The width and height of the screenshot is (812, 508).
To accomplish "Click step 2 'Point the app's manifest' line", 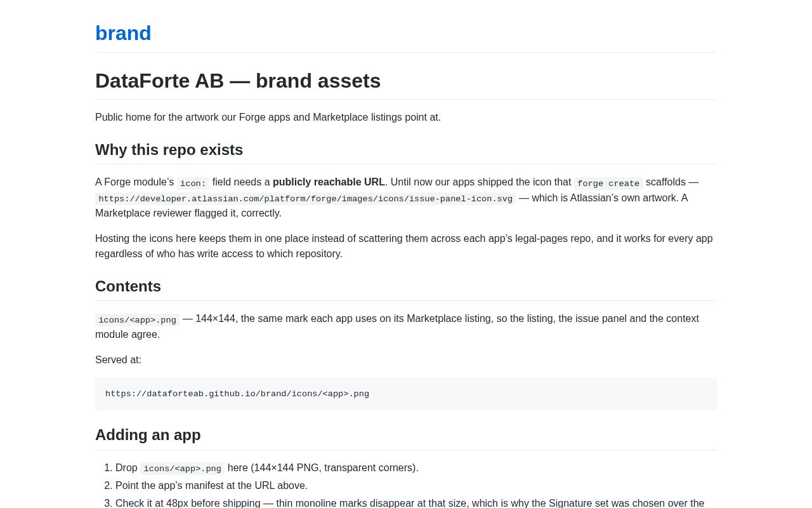I will tap(211, 486).
